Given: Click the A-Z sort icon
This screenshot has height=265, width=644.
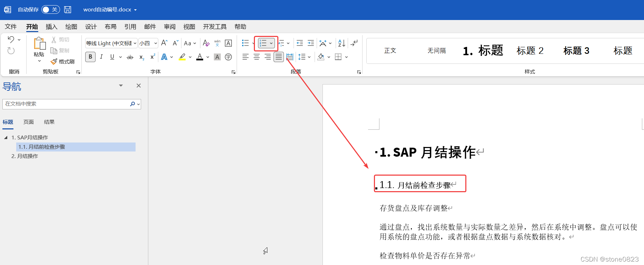Looking at the screenshot, I should point(342,43).
